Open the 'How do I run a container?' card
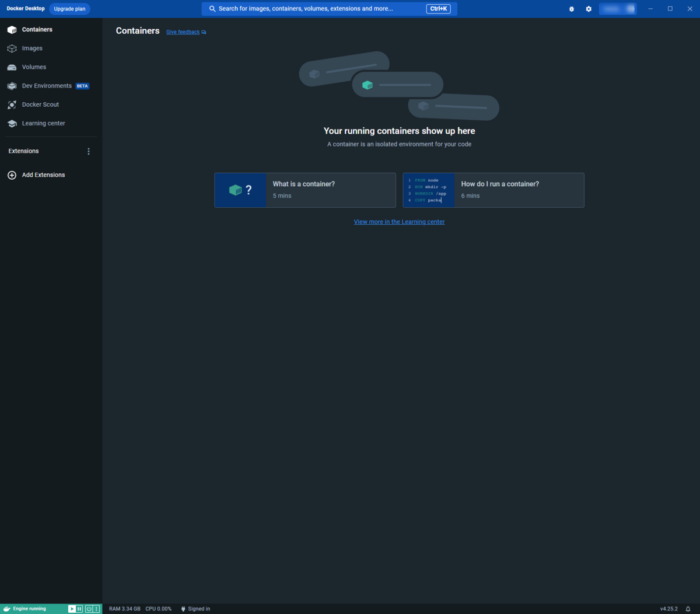The width and height of the screenshot is (700, 614). [494, 190]
